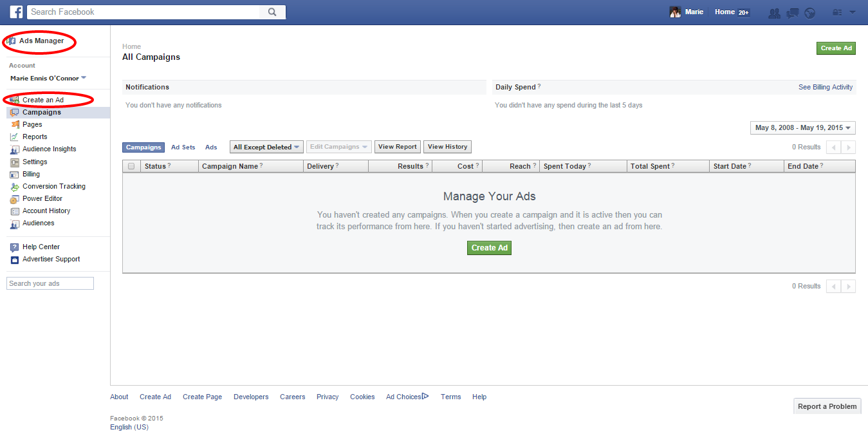Open the globe notifications icon
The image size is (868, 443).
coord(810,12)
